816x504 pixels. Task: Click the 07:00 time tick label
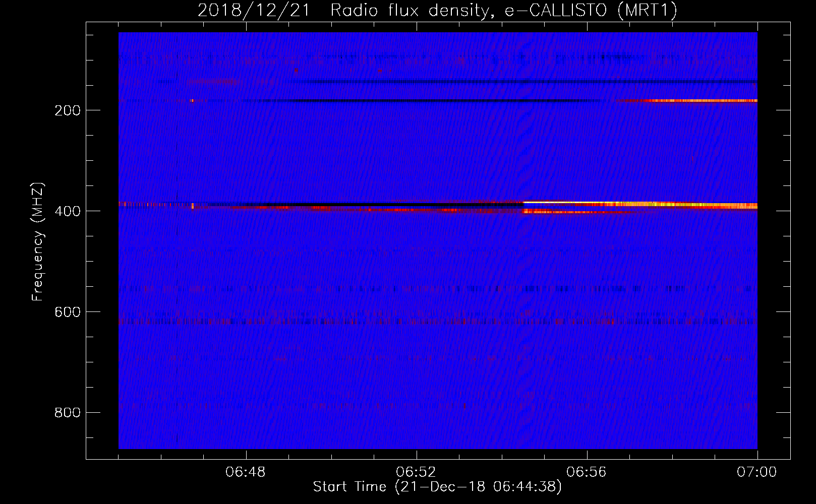tap(757, 472)
